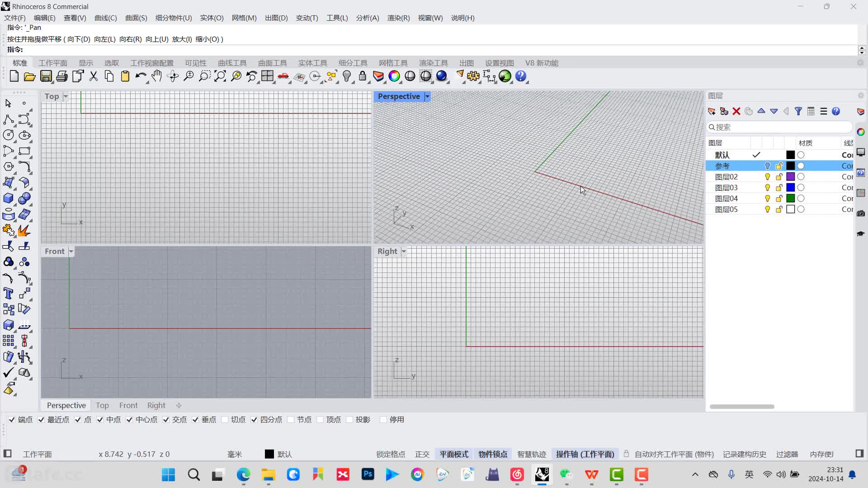Screen dimensions: 868x488
Task: Open Photoshop from the taskbar
Action: 368,474
